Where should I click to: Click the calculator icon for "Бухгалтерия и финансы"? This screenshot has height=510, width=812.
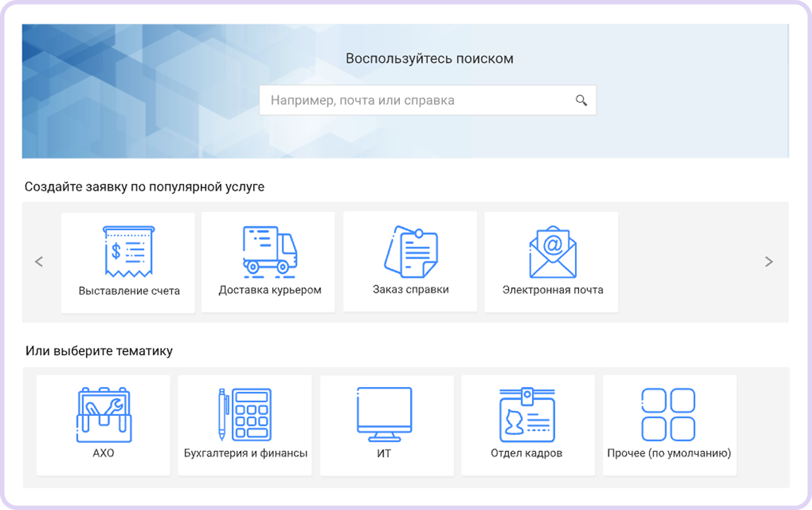[x=244, y=413]
